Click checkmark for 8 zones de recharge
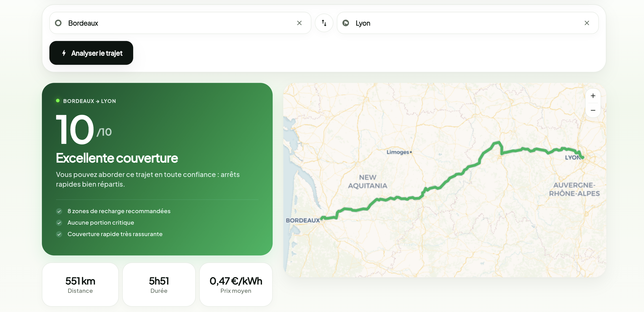 pyautogui.click(x=59, y=211)
